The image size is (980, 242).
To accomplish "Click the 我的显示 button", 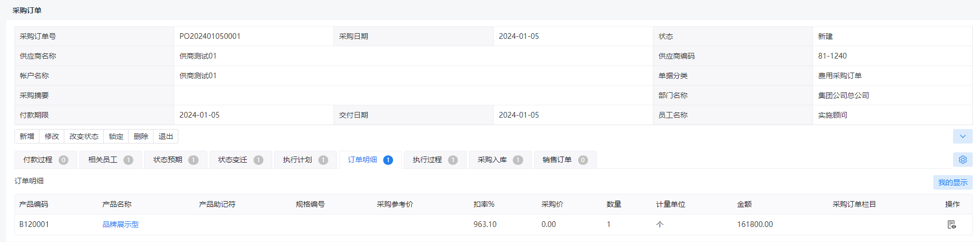I will (x=953, y=182).
